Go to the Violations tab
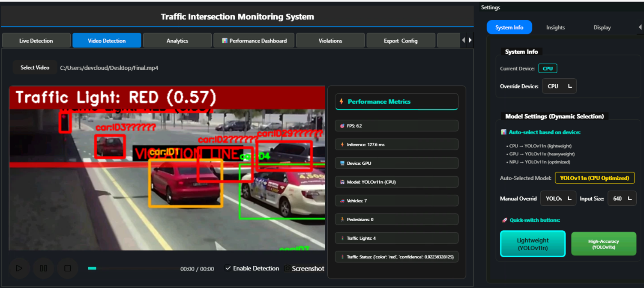 point(330,41)
